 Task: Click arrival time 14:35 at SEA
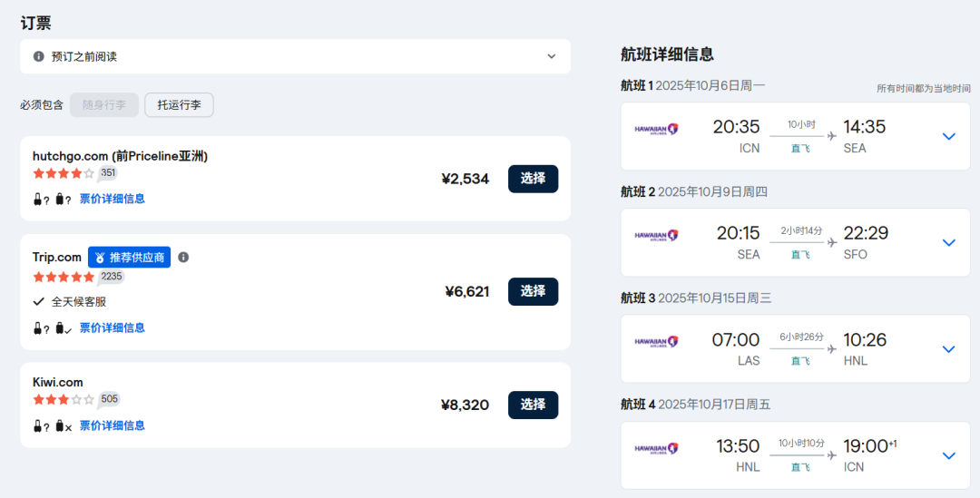(865, 127)
